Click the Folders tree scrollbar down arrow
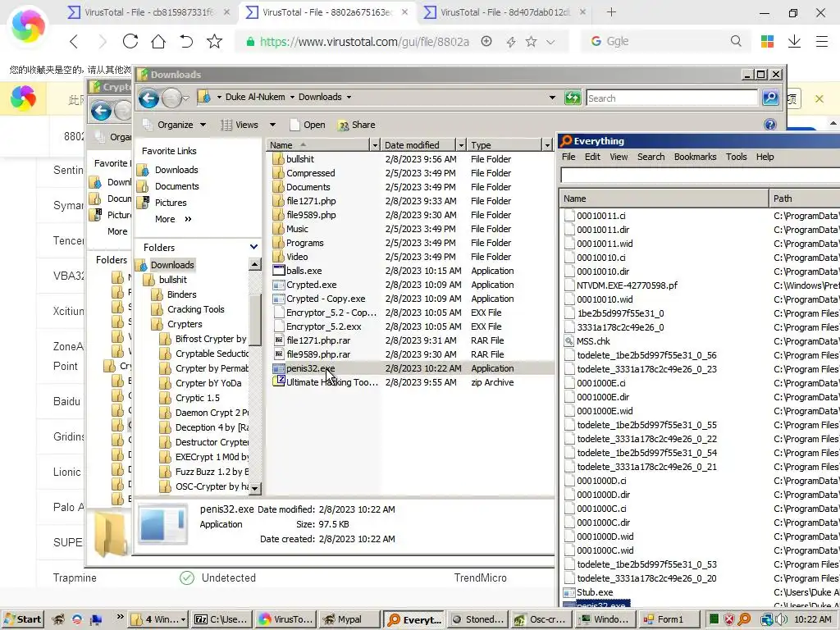The image size is (840, 630). point(255,487)
